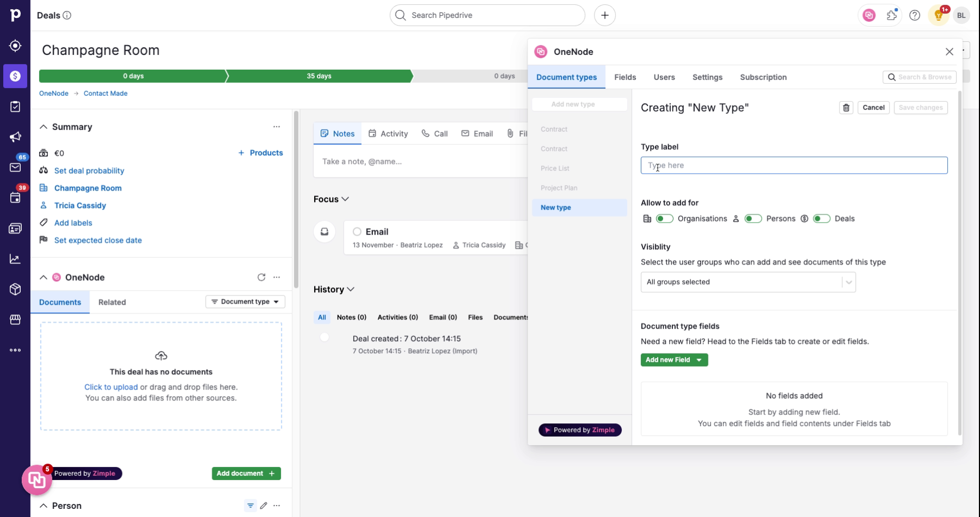Mark the Email activity as done
The width and height of the screenshot is (980, 517).
357,232
